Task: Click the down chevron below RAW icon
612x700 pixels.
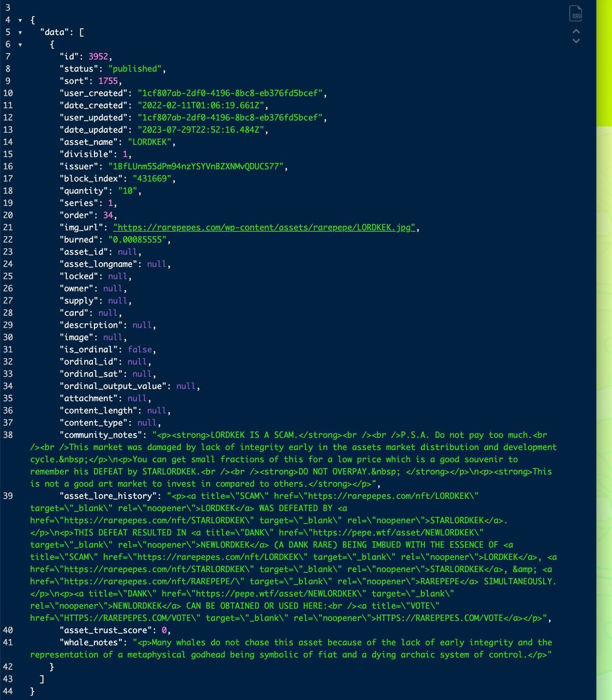Action: tap(576, 40)
